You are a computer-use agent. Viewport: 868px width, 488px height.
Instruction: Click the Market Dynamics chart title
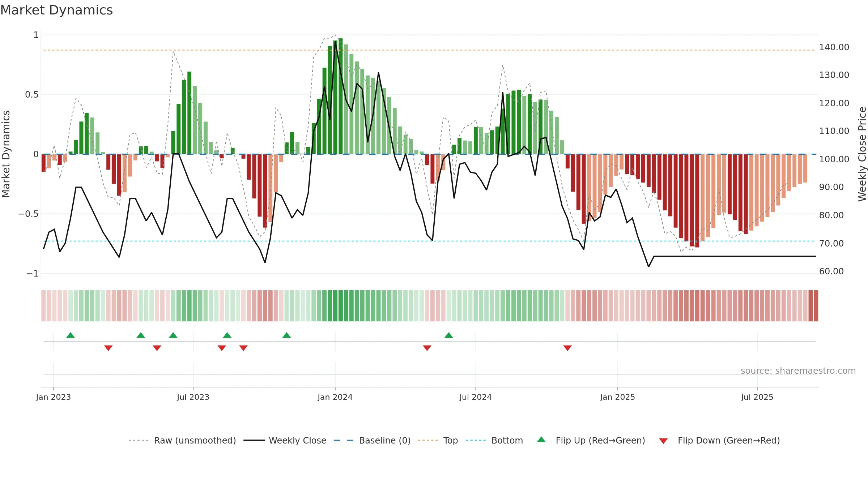[x=57, y=10]
